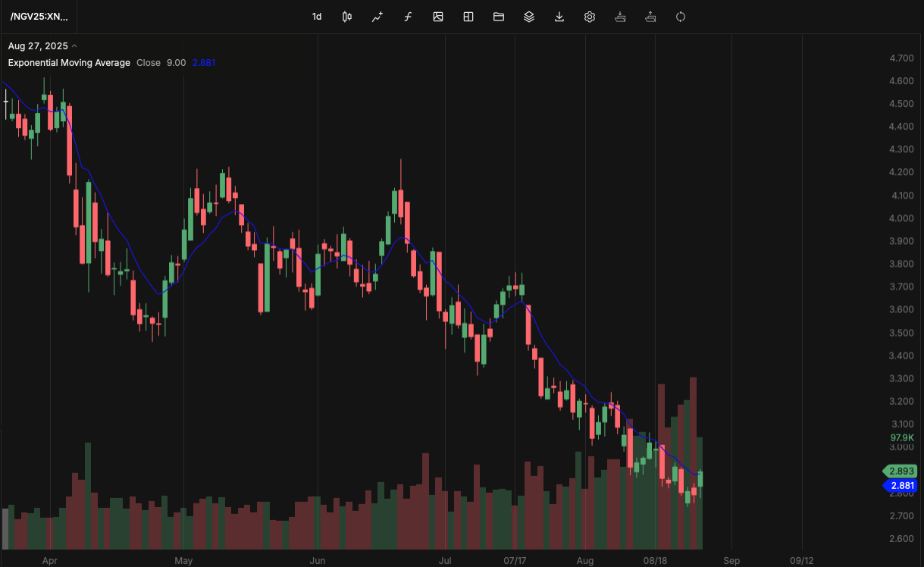Image resolution: width=924 pixels, height=567 pixels.
Task: Click the 3.500 price axis label
Action: [x=901, y=334]
